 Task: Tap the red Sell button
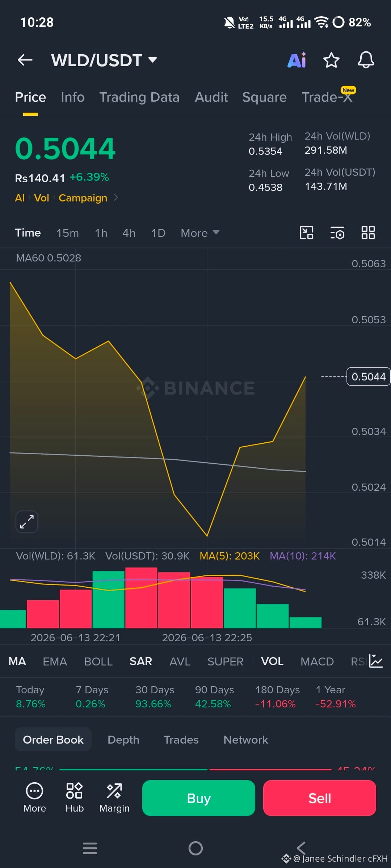(x=320, y=798)
